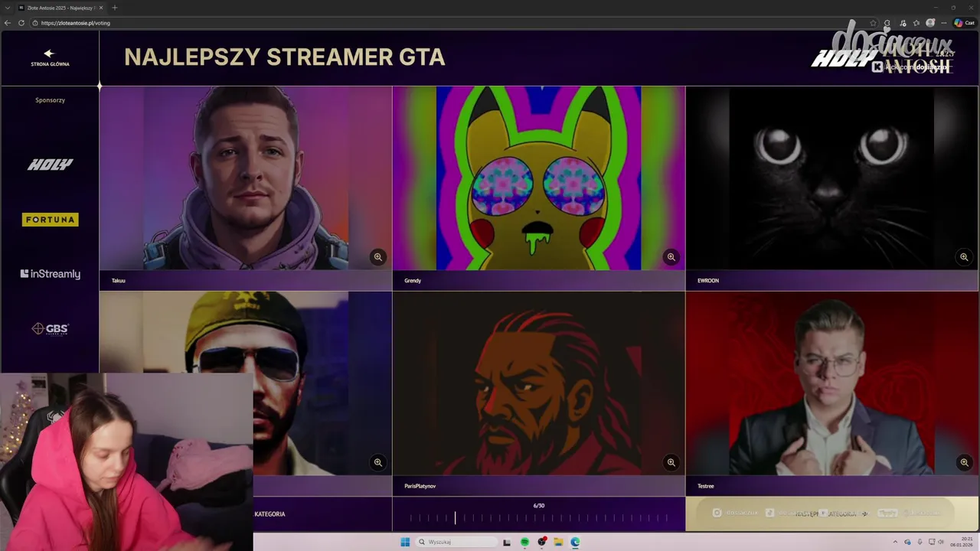Open the clock and date in taskbar

point(962,542)
